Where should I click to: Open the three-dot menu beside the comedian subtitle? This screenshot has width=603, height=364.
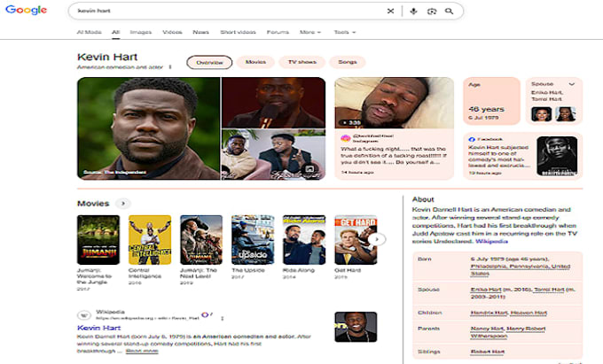170,67
